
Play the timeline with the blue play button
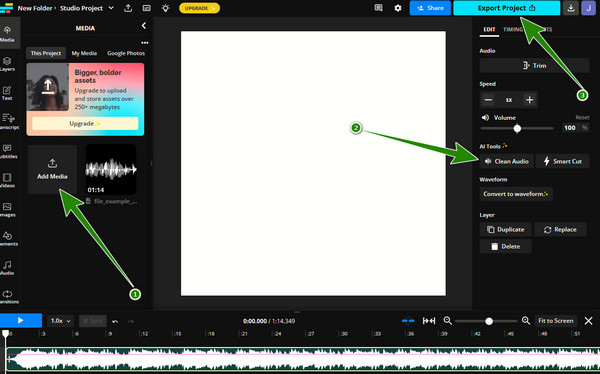tap(21, 321)
